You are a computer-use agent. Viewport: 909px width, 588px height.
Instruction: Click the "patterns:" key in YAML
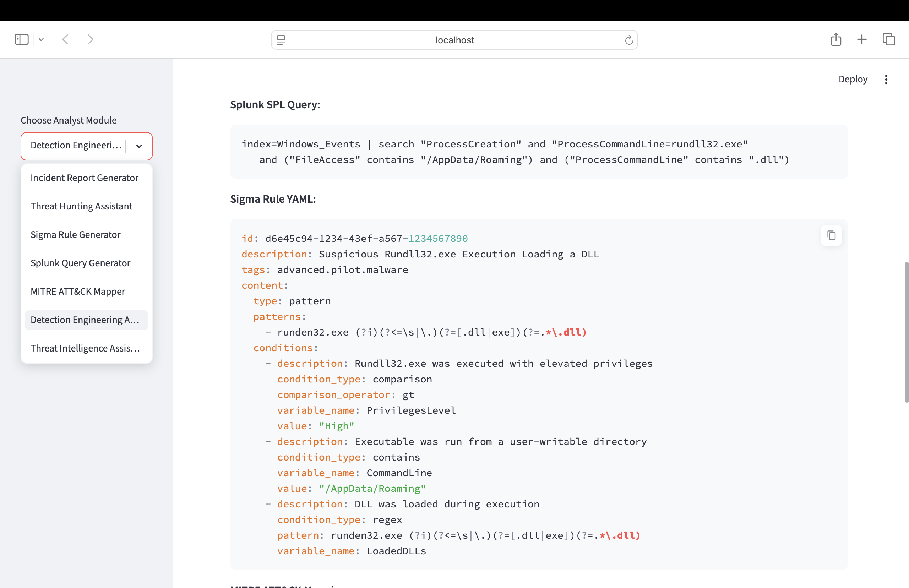click(x=280, y=316)
